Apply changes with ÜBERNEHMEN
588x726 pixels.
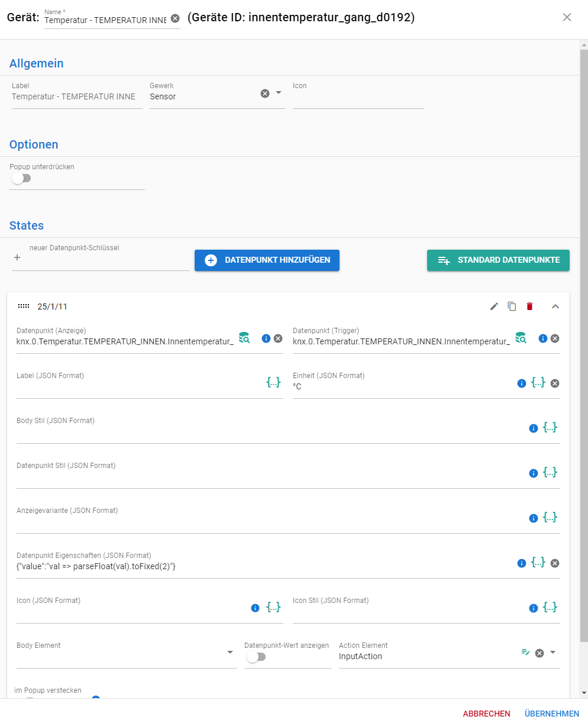coord(551,714)
